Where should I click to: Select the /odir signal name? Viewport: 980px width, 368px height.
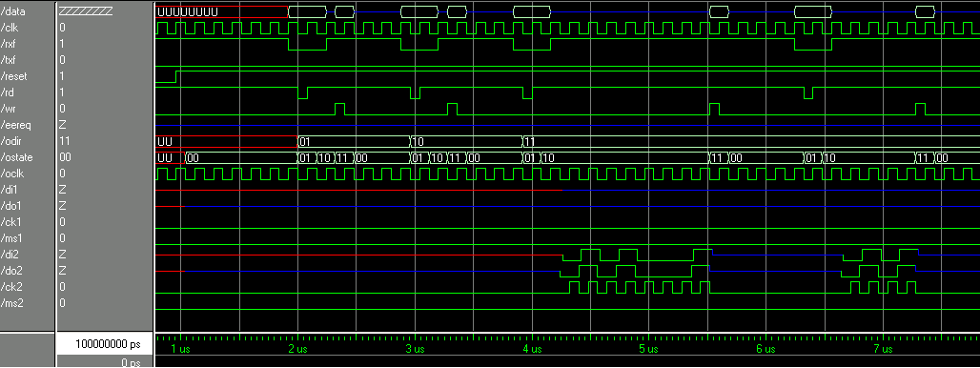pyautogui.click(x=12, y=141)
